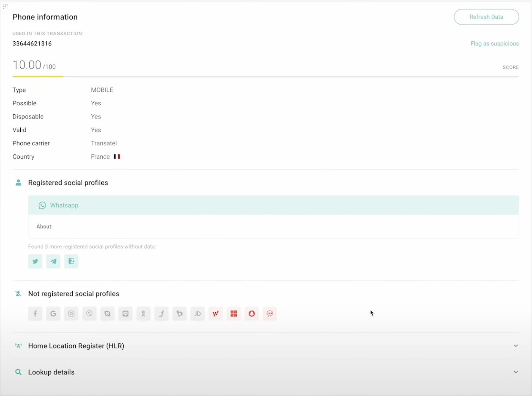
Task: Click the KakaoTalk not-registered icon
Action: 270,314
